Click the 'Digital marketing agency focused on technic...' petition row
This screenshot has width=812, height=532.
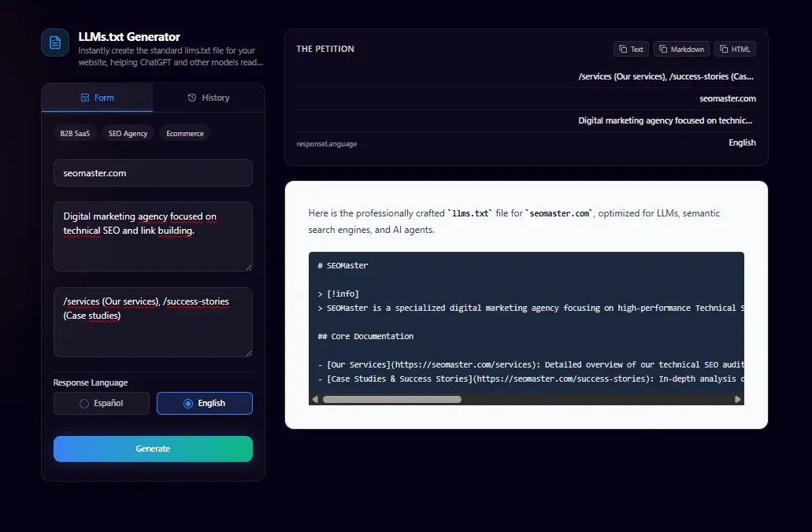point(526,120)
